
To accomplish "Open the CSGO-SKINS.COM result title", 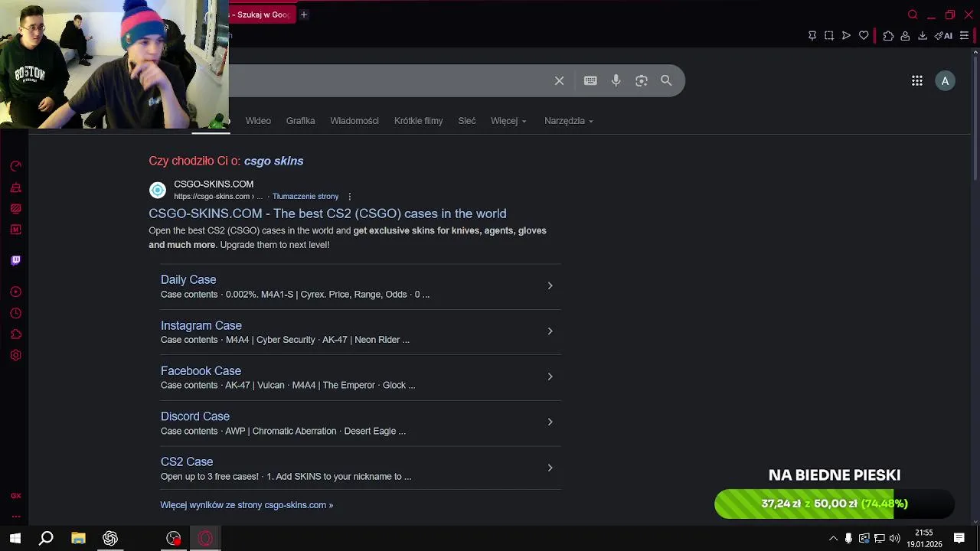I will click(327, 214).
